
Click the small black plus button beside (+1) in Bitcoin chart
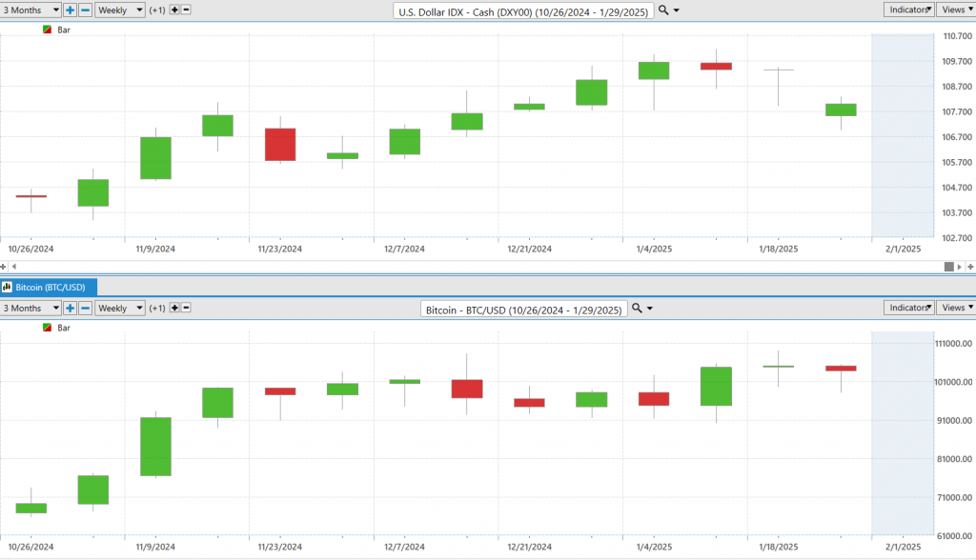coord(174,309)
